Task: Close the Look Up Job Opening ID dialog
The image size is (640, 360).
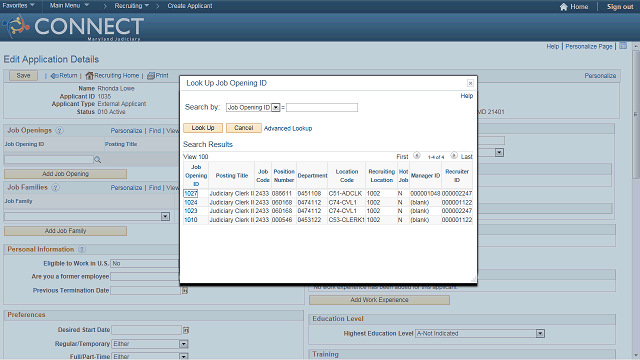Action: pos(470,83)
